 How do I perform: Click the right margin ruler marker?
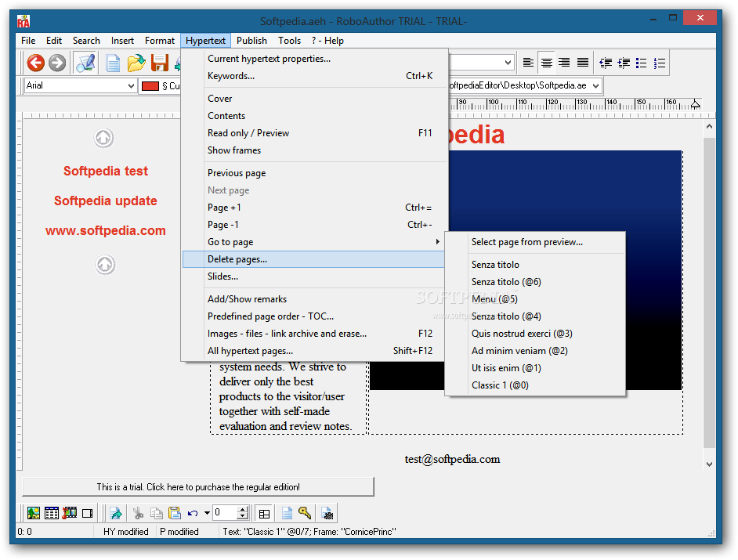point(695,104)
